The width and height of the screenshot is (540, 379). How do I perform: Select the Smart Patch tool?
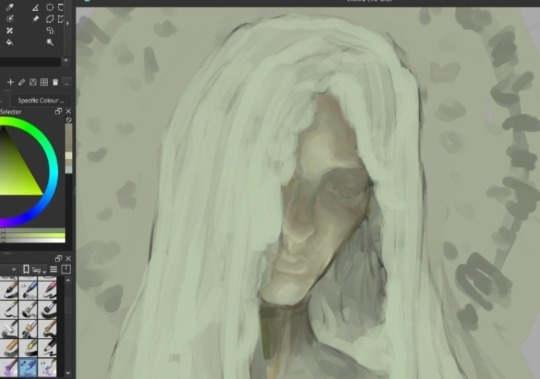pyautogui.click(x=10, y=31)
